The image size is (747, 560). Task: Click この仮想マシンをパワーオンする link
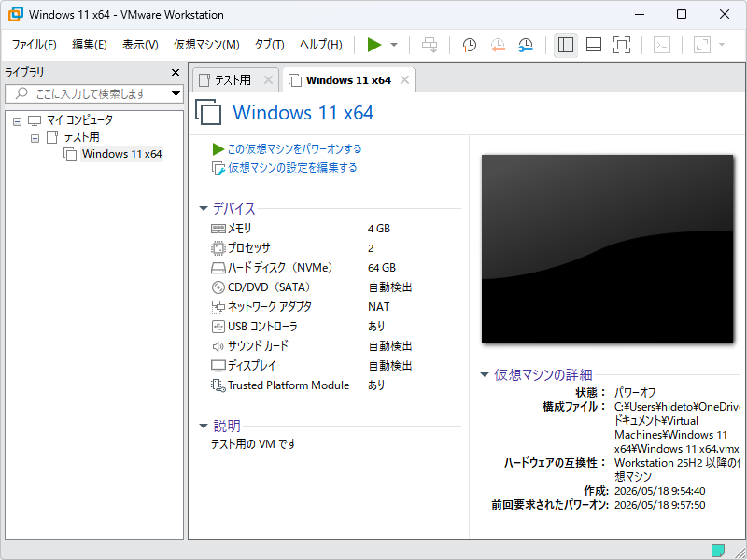(294, 149)
